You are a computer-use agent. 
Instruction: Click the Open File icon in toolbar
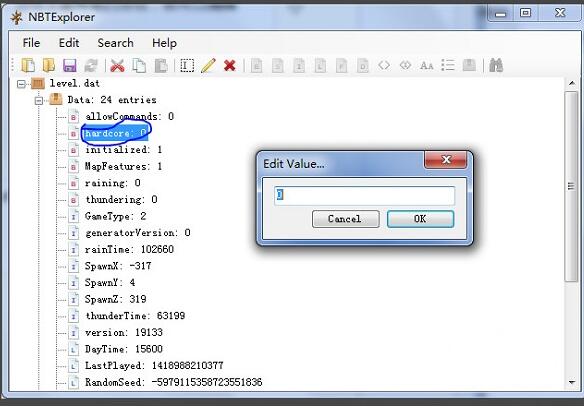[28, 66]
